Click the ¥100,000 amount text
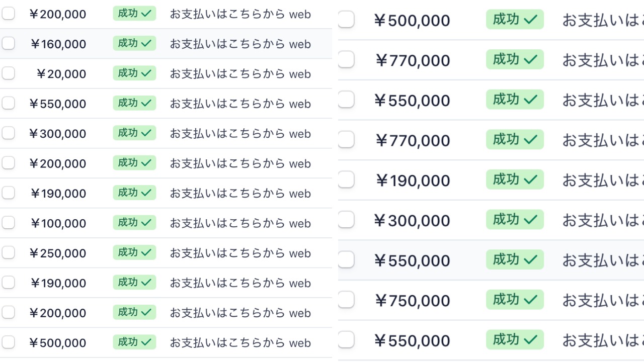Viewport: 644px width, 362px height. 58,224
